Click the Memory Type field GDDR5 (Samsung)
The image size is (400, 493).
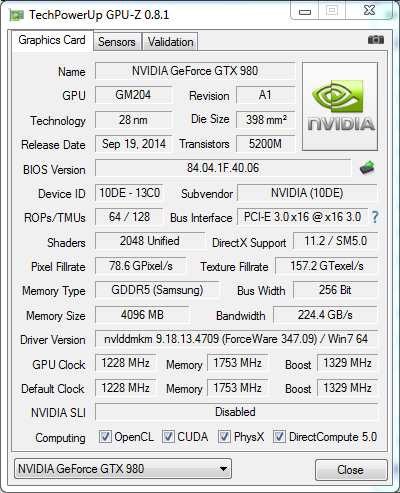(157, 290)
